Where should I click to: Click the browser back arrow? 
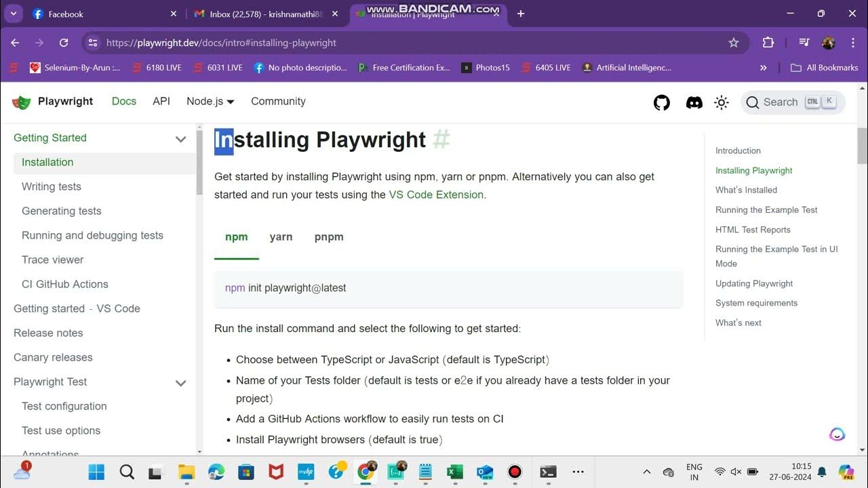click(16, 43)
